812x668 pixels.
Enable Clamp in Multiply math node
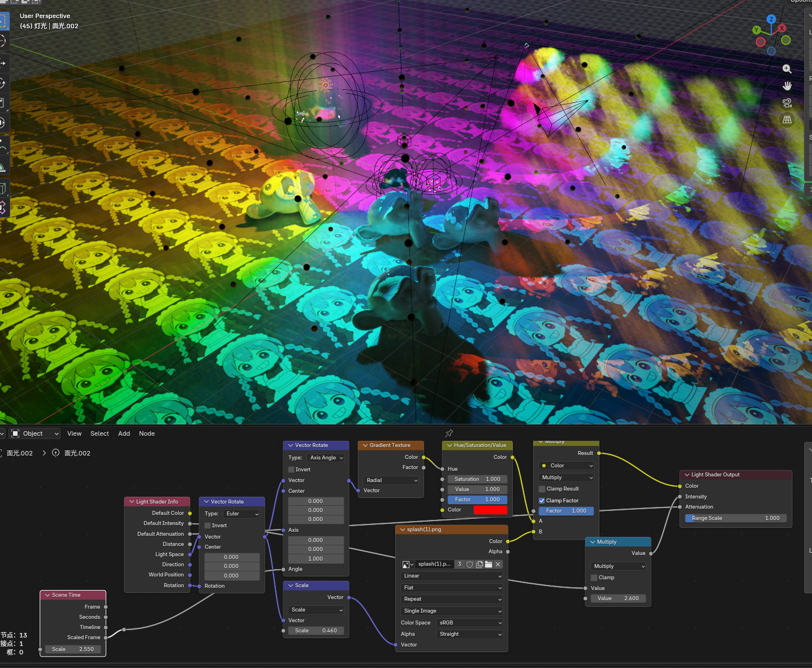coord(594,578)
